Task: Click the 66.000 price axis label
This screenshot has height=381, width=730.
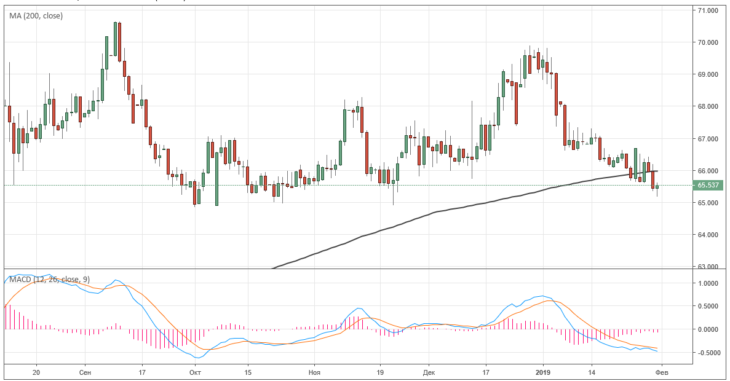Action: (x=708, y=171)
